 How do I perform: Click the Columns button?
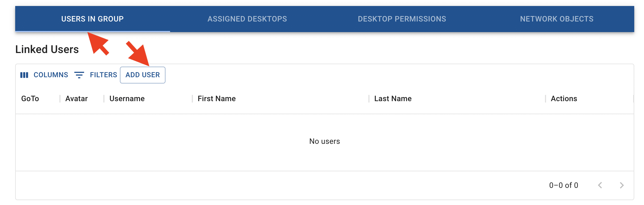[x=44, y=75]
